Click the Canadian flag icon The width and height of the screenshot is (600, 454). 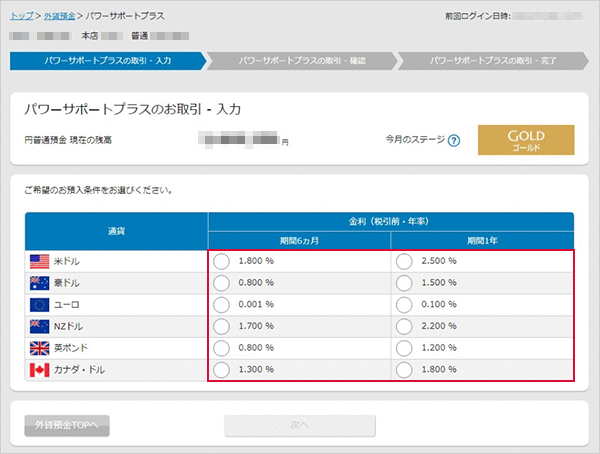[40, 371]
